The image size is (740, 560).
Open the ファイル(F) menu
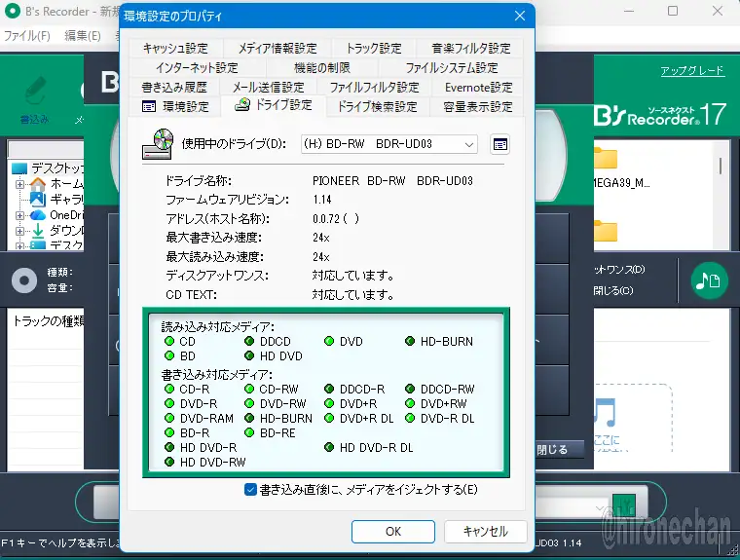point(27,36)
